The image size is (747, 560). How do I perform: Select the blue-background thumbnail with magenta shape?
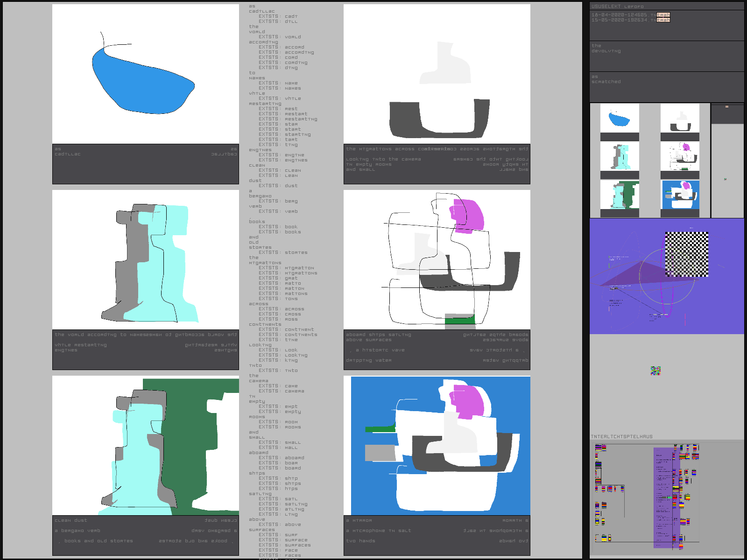(x=680, y=195)
